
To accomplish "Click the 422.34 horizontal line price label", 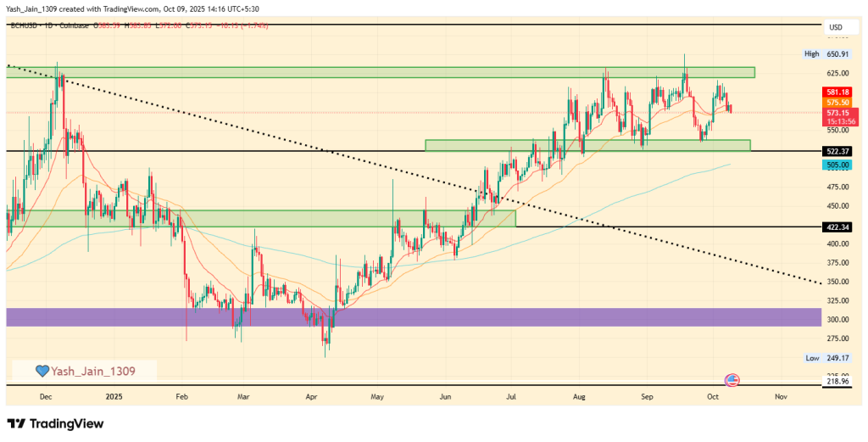I will (x=837, y=227).
